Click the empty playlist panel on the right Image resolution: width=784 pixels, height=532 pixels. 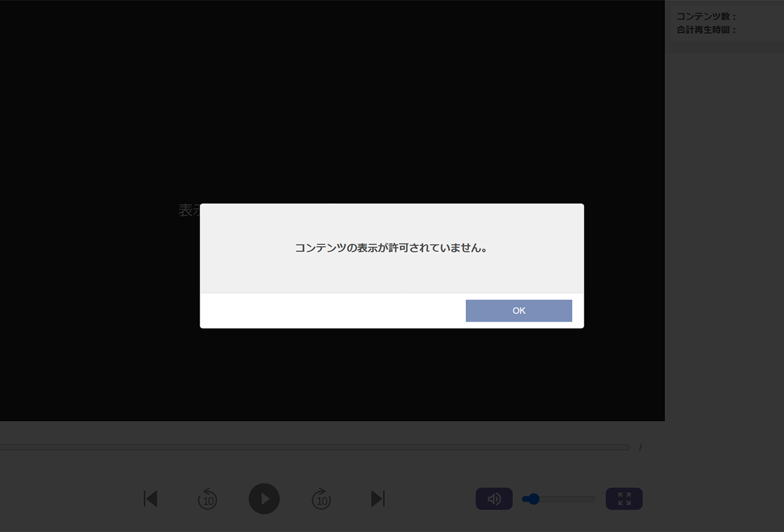click(x=724, y=241)
